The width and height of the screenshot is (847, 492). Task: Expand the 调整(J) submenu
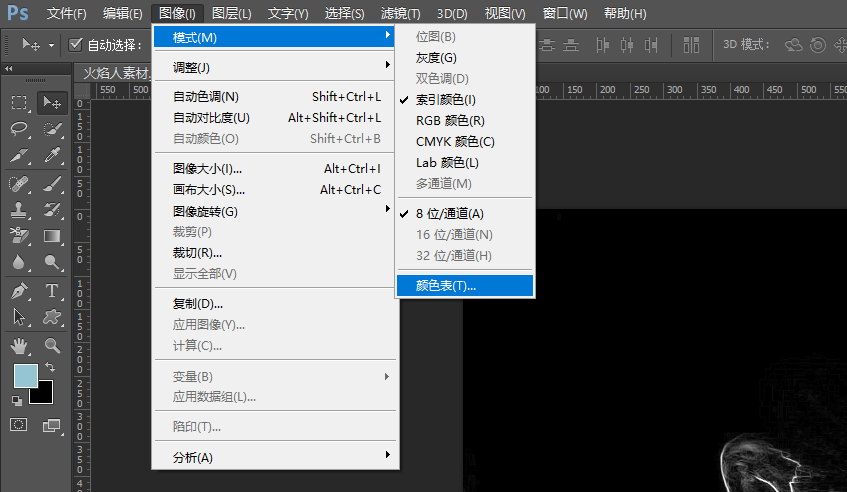coord(275,68)
